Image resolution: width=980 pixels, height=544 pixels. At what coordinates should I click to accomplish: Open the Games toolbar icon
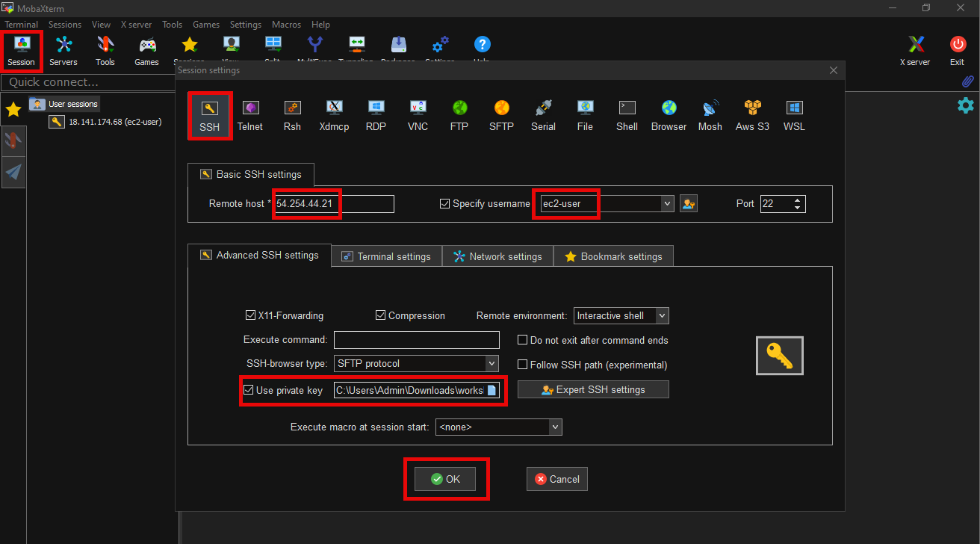point(146,49)
